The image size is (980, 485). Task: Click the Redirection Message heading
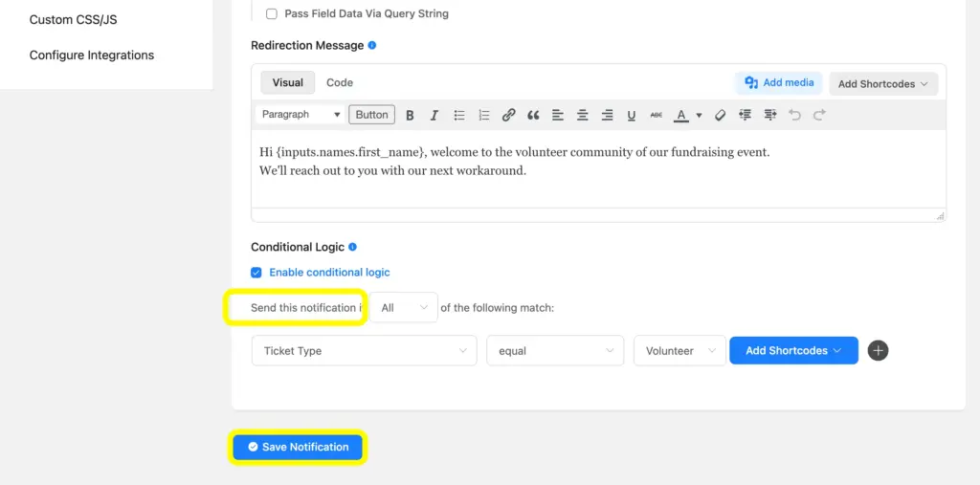(x=307, y=45)
